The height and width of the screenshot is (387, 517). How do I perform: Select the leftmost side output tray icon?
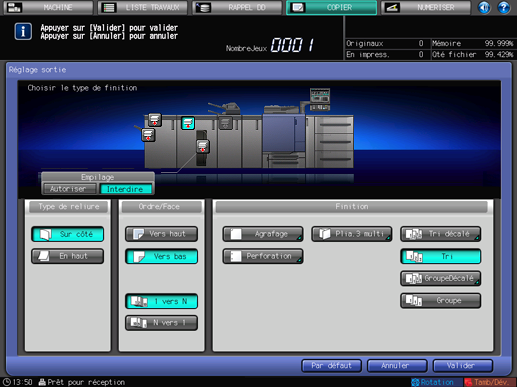pyautogui.click(x=148, y=135)
